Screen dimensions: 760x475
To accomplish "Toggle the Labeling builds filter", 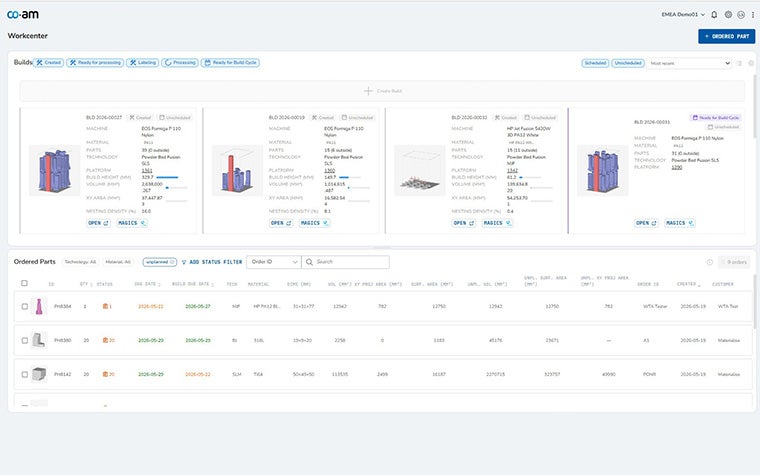I will (x=142, y=63).
